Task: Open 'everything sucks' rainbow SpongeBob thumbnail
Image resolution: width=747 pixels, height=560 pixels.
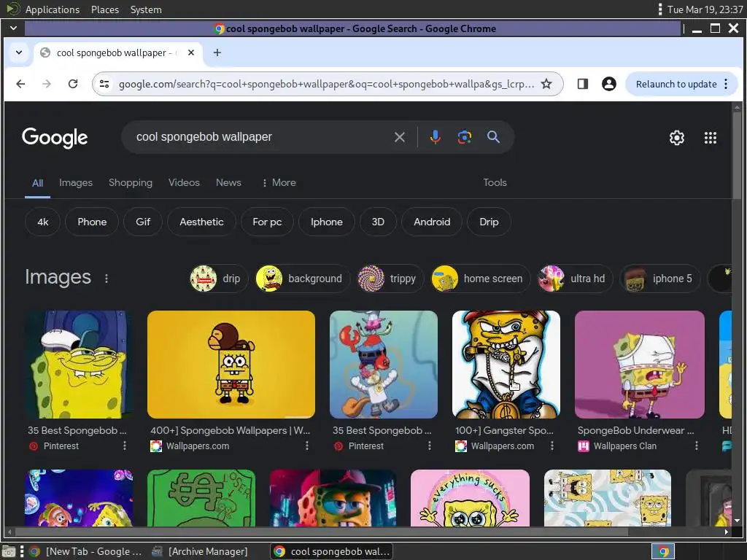Action: [470, 498]
